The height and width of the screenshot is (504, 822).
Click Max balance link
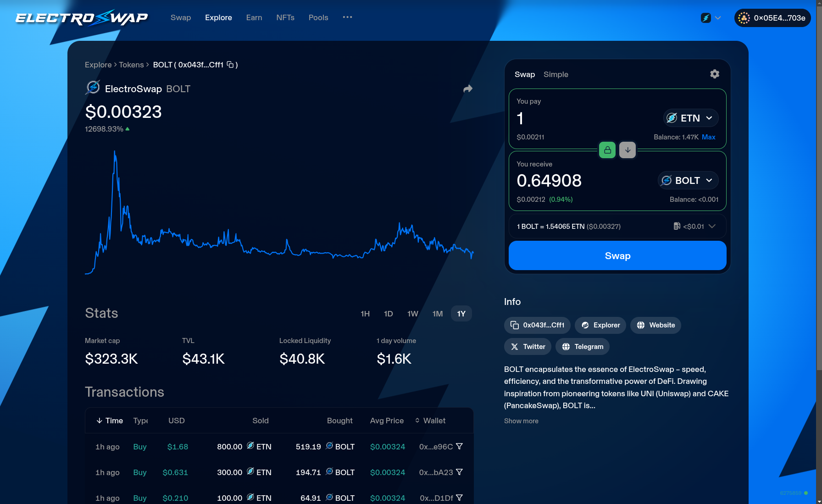coord(708,137)
